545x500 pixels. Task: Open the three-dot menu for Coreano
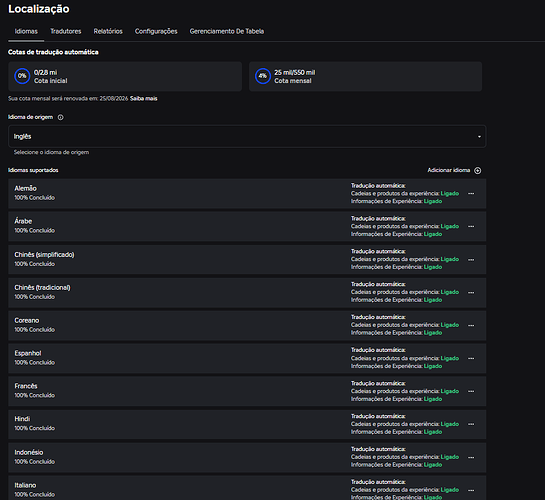click(x=471, y=326)
